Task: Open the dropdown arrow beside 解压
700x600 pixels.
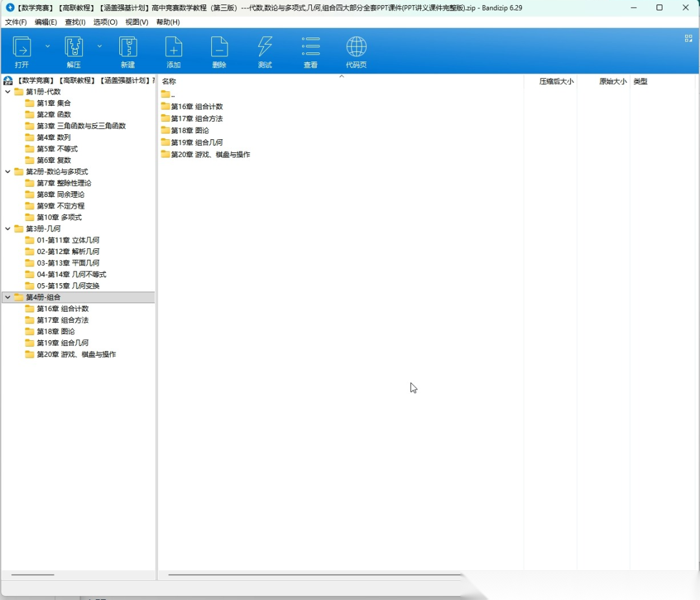Action: pyautogui.click(x=99, y=47)
